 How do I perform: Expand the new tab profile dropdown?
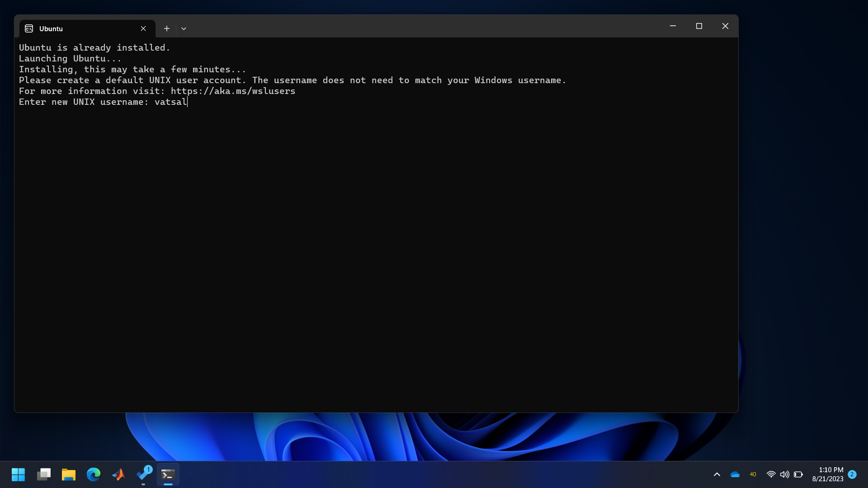point(184,28)
